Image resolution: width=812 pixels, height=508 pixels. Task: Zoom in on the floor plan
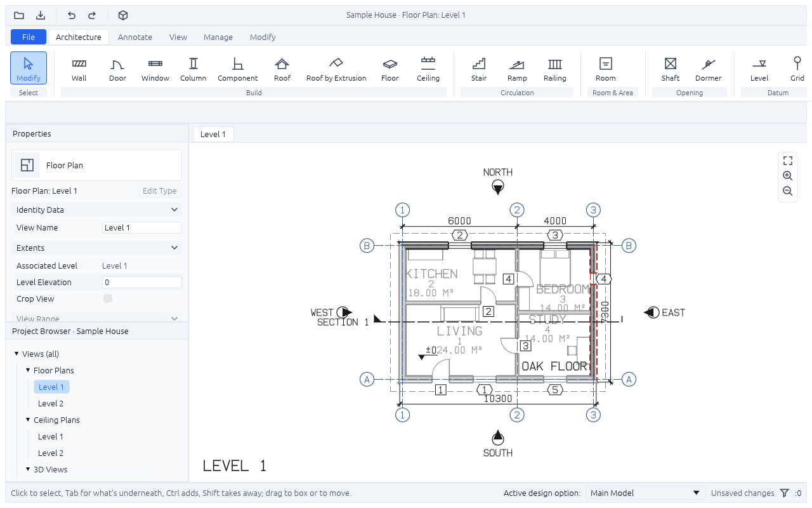pyautogui.click(x=788, y=176)
